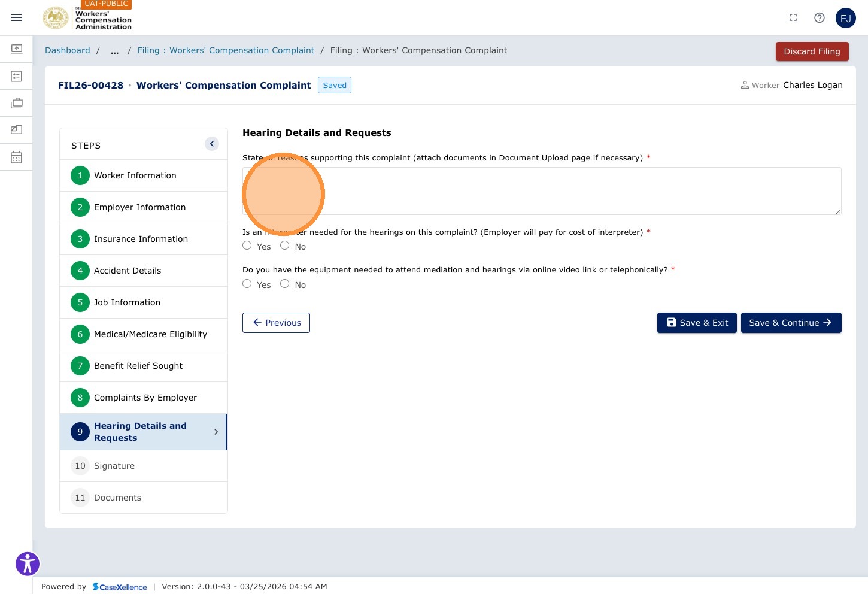Select Yes for interpreter needed
The image size is (868, 594).
click(x=247, y=246)
